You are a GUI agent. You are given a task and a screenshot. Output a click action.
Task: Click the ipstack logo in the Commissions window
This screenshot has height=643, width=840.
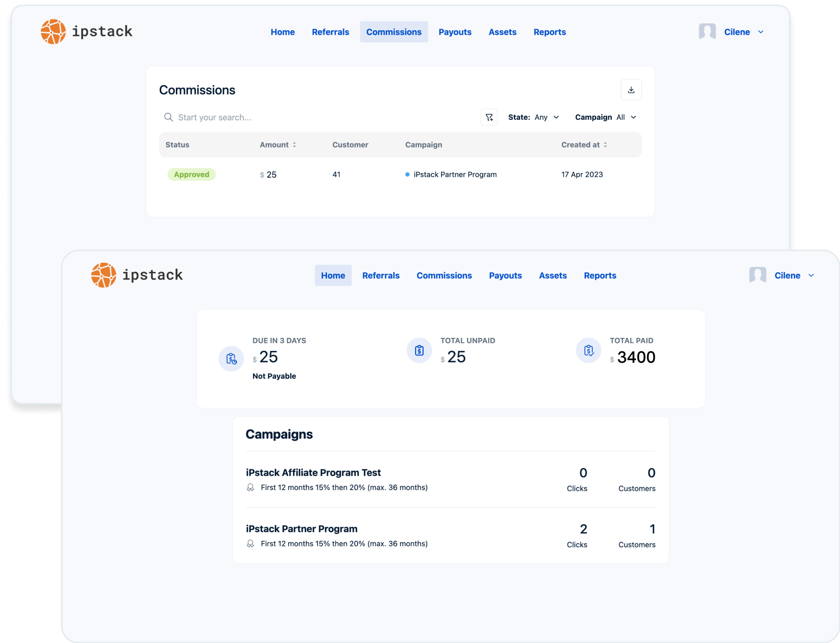pos(86,32)
